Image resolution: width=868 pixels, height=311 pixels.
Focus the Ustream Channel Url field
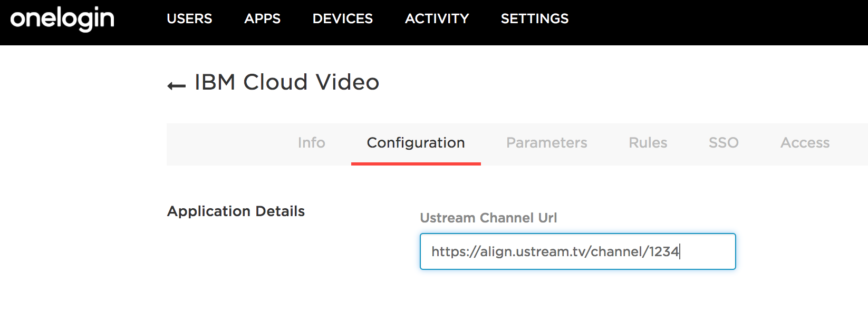(x=577, y=251)
